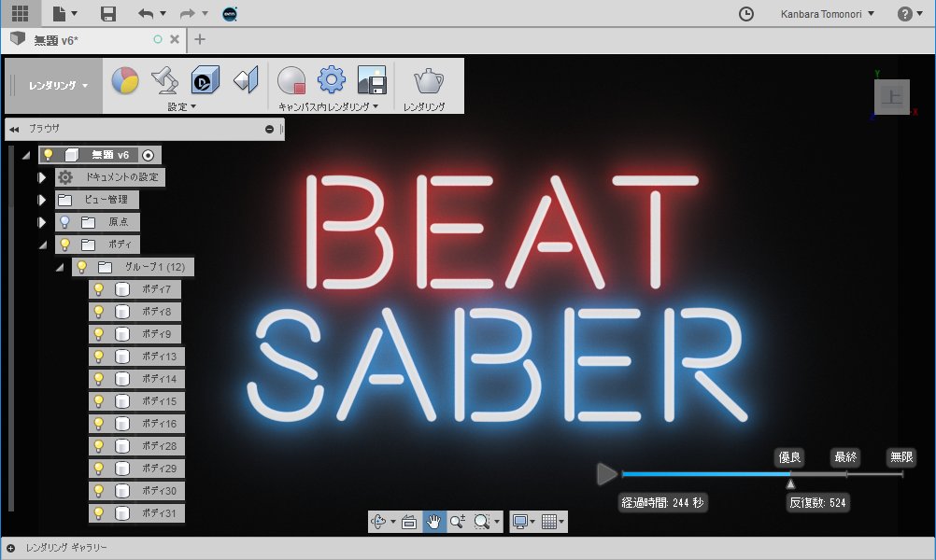Resume in-canvas rendering with play button
The width and height of the screenshot is (936, 560).
tap(607, 474)
